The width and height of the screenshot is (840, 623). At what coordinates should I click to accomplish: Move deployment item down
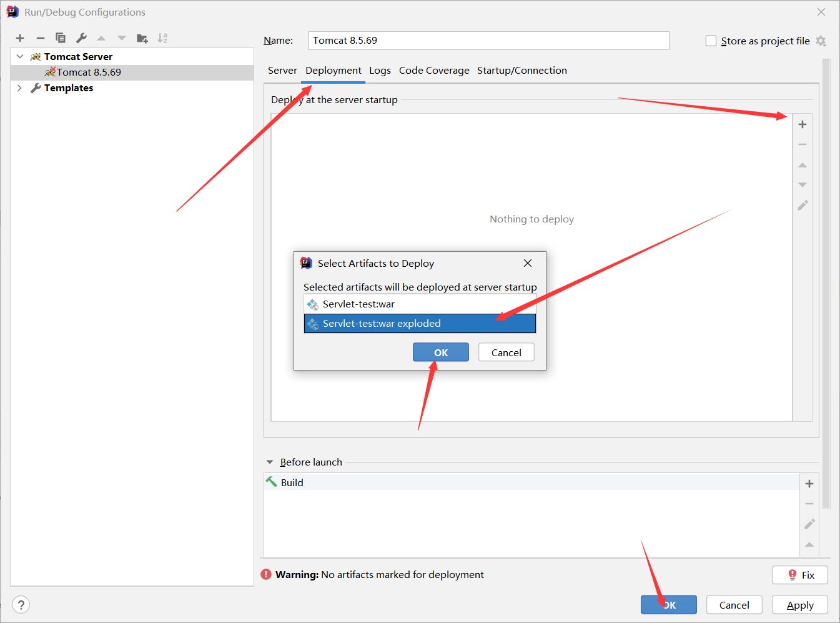(803, 185)
